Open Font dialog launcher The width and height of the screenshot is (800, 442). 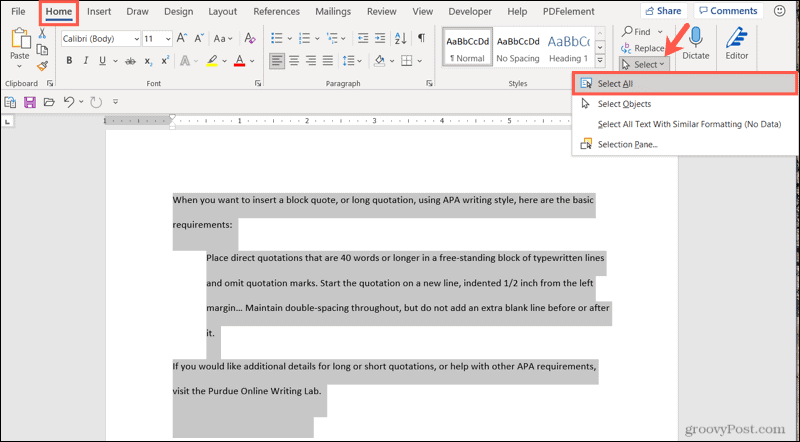pyautogui.click(x=258, y=83)
